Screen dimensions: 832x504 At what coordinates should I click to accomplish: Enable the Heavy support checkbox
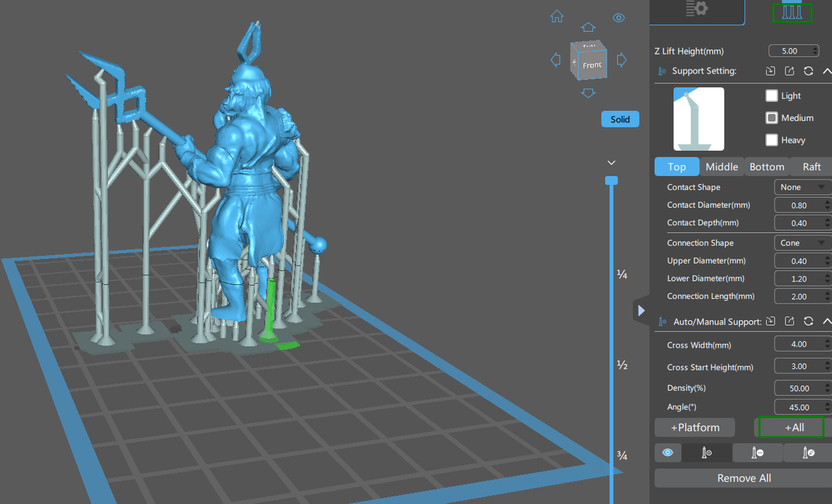772,140
